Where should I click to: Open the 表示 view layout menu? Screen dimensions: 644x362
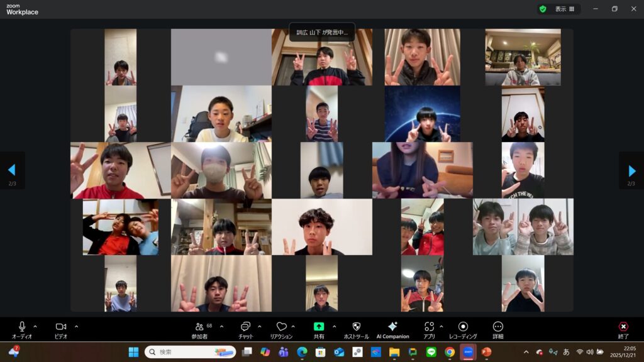(564, 9)
